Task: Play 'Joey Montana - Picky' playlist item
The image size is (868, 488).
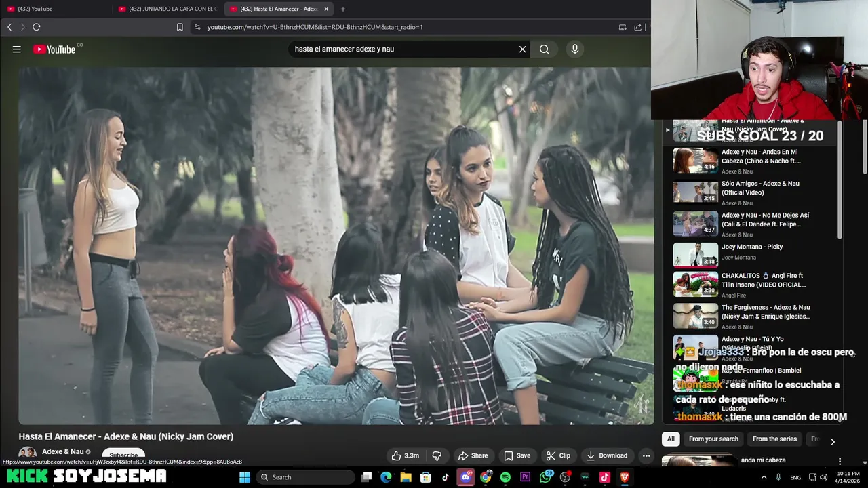Action: [751, 255]
